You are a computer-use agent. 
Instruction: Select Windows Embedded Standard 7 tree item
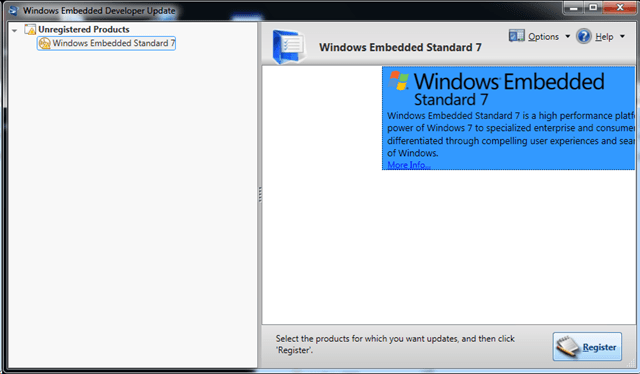(x=107, y=43)
